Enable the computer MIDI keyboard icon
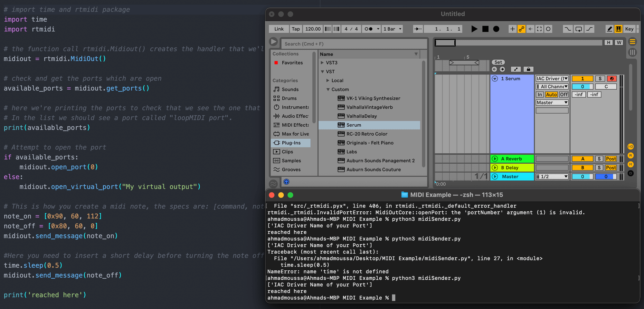The width and height of the screenshot is (644, 309). [x=618, y=29]
